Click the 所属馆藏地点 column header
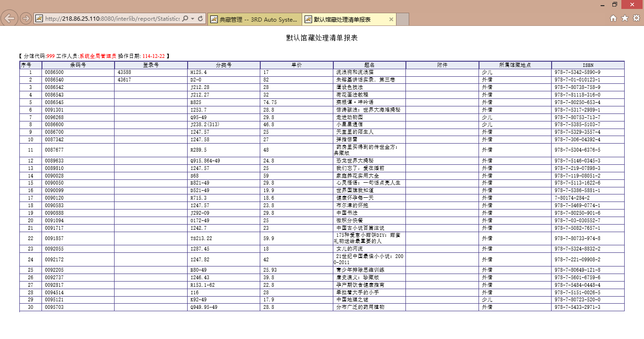The image size is (644, 339). (x=515, y=65)
